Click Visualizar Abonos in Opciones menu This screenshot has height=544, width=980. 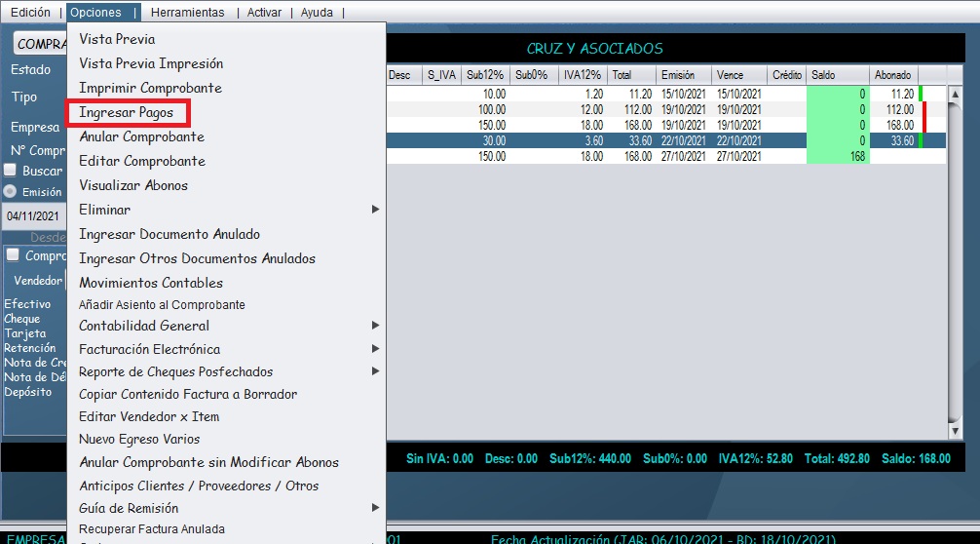[133, 185]
